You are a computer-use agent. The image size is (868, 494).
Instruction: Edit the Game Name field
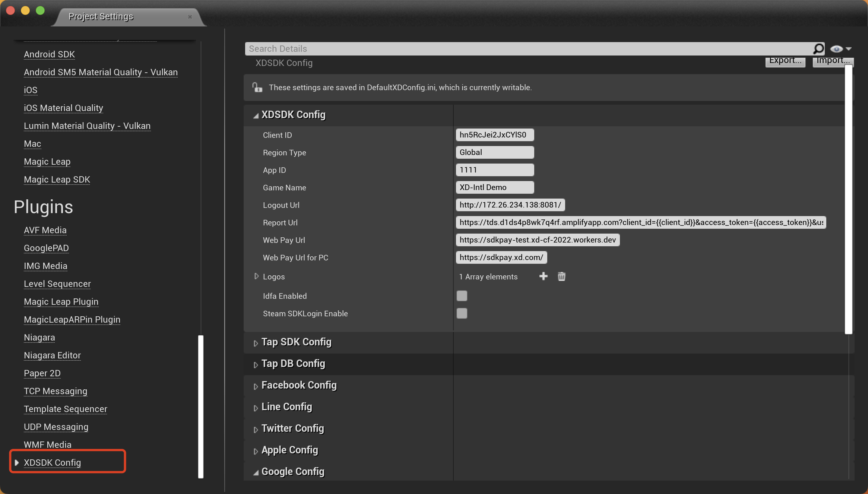pyautogui.click(x=495, y=187)
